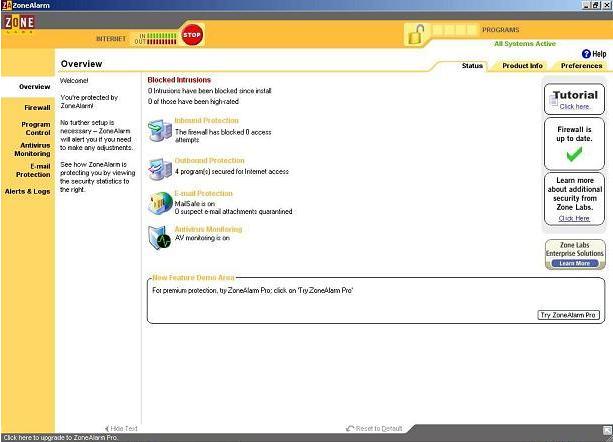Viewport: 613px width, 442px height.
Task: Open E-mail Protection in the sidebar
Action: click(33, 170)
